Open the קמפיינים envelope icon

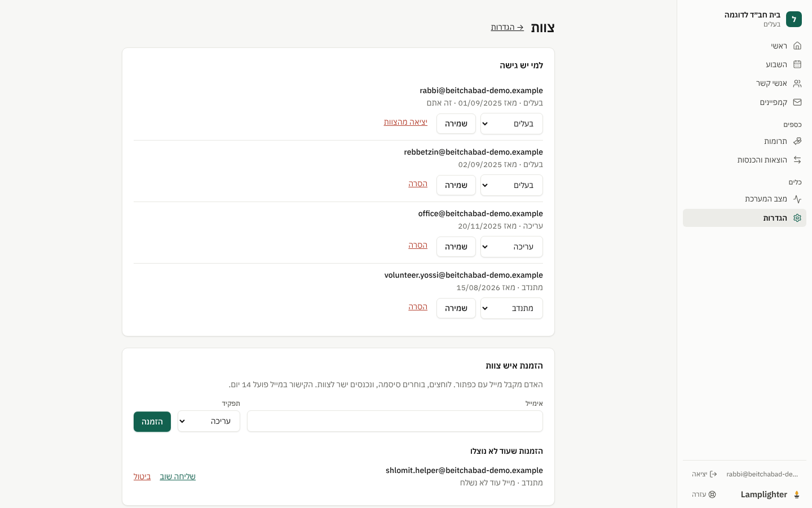[x=797, y=102]
